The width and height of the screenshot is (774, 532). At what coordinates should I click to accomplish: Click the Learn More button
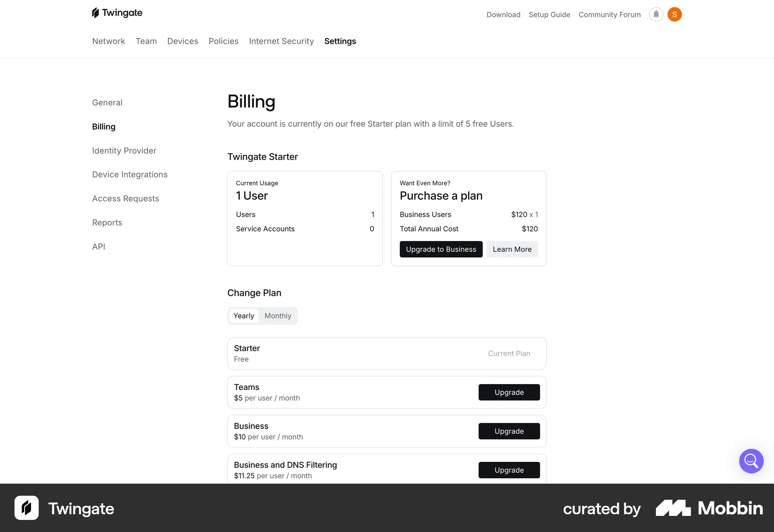point(512,249)
